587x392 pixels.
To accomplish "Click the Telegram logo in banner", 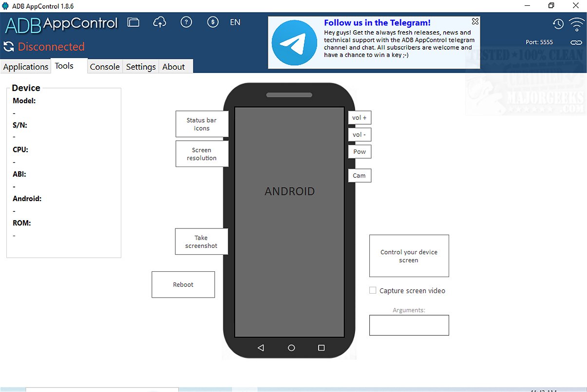I will (294, 42).
